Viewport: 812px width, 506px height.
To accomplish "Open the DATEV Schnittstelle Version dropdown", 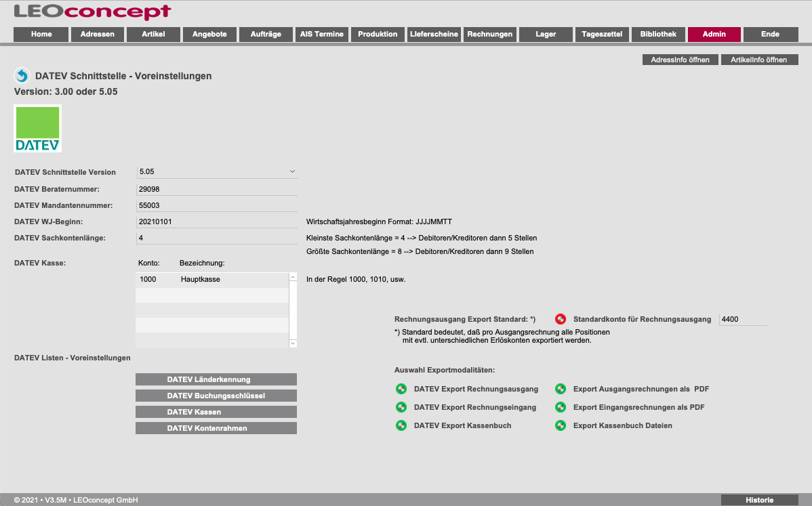I will [x=217, y=172].
